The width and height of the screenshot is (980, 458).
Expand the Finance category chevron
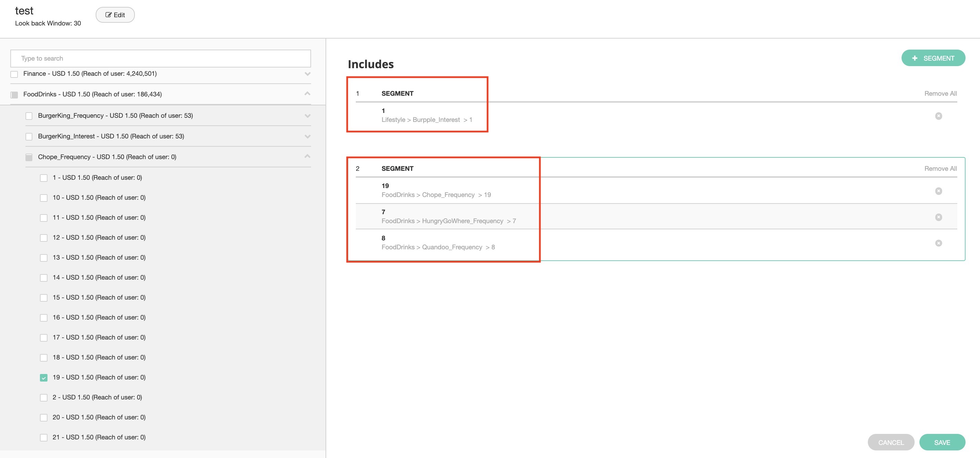307,74
